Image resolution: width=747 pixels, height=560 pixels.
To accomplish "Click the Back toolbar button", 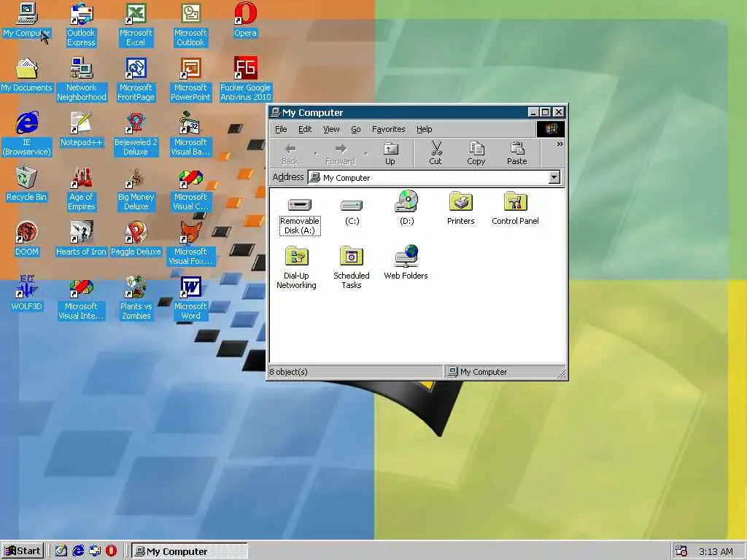I will point(290,153).
